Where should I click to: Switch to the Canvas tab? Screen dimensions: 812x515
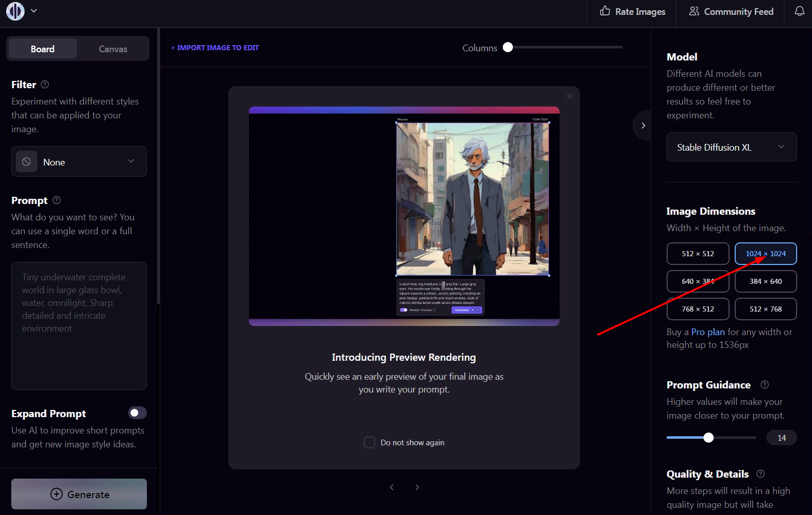(x=113, y=49)
